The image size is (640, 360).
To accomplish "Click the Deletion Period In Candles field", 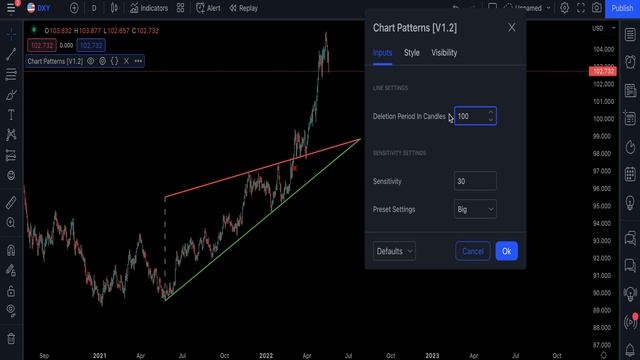I will (475, 116).
